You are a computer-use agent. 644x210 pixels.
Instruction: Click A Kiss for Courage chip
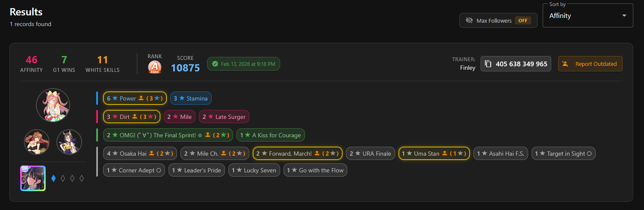coord(271,135)
